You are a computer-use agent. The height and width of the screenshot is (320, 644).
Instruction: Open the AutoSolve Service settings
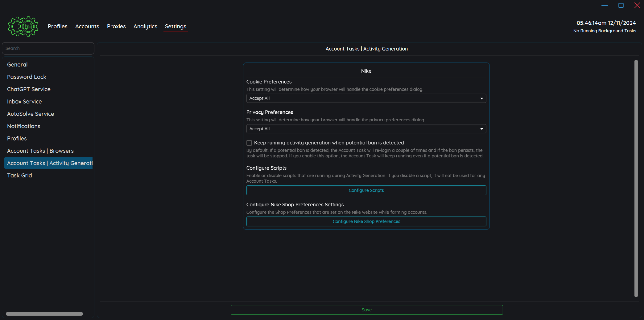[x=31, y=114]
